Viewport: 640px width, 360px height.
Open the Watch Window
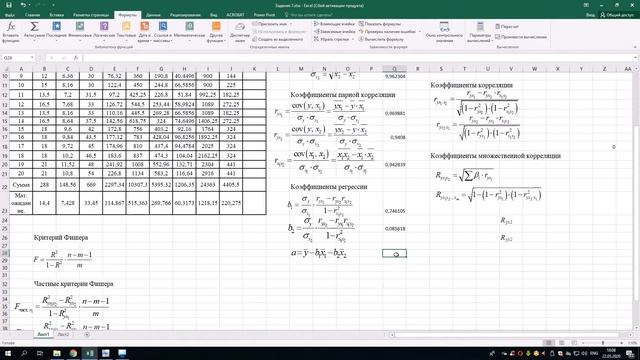(x=444, y=32)
